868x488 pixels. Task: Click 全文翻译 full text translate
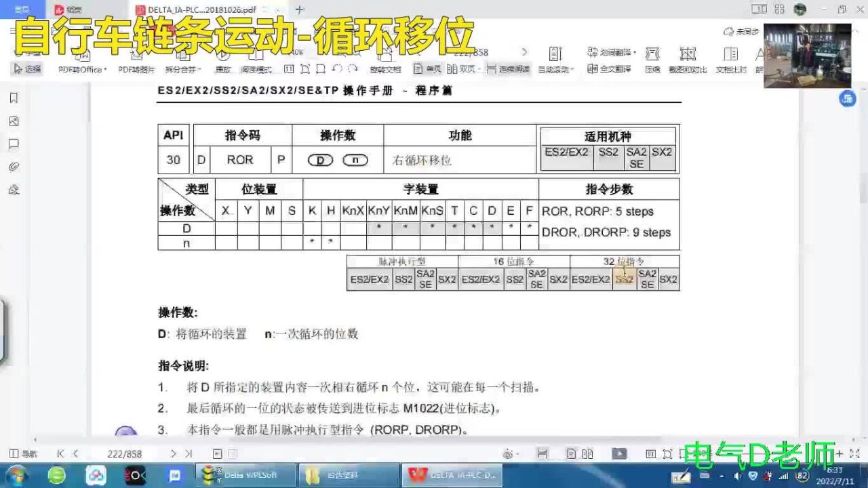click(x=610, y=69)
